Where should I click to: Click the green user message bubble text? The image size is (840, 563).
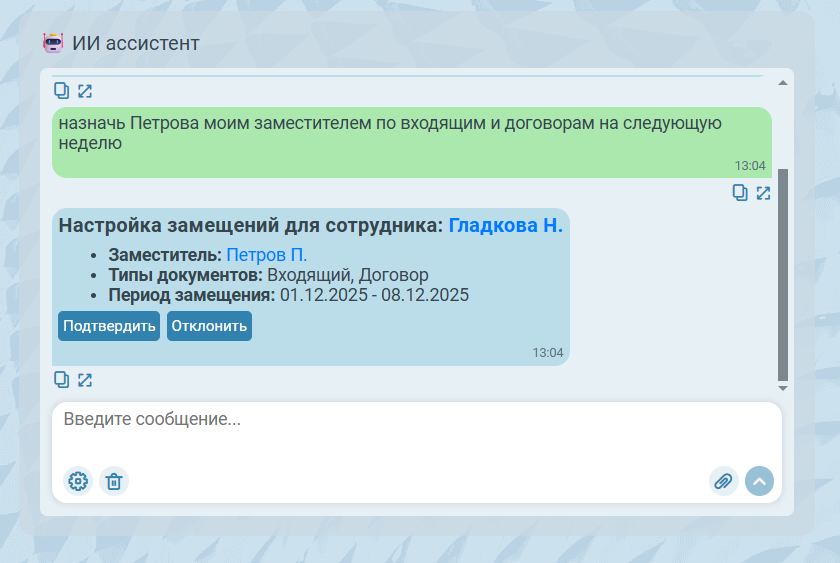coord(390,133)
